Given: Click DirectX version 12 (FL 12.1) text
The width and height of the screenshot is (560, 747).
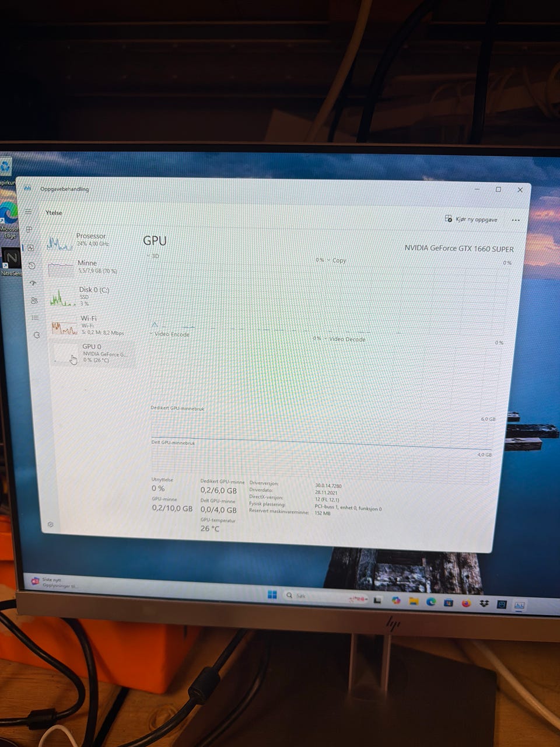Looking at the screenshot, I should (327, 500).
